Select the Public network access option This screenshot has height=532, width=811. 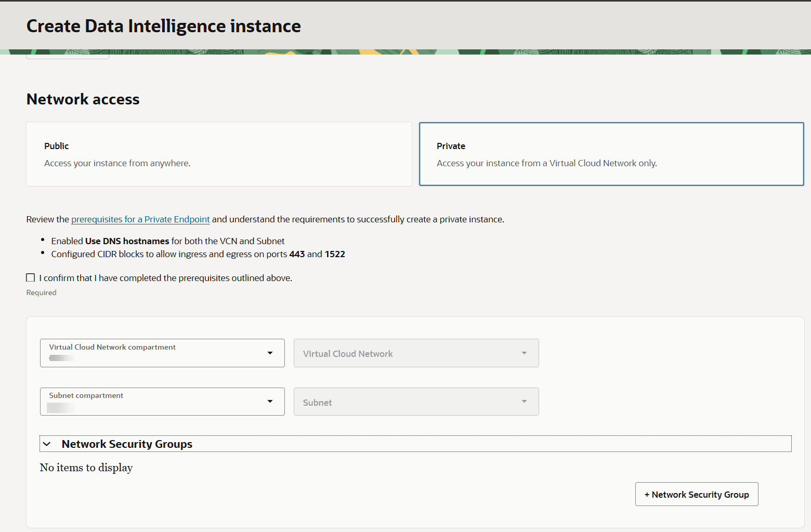219,154
